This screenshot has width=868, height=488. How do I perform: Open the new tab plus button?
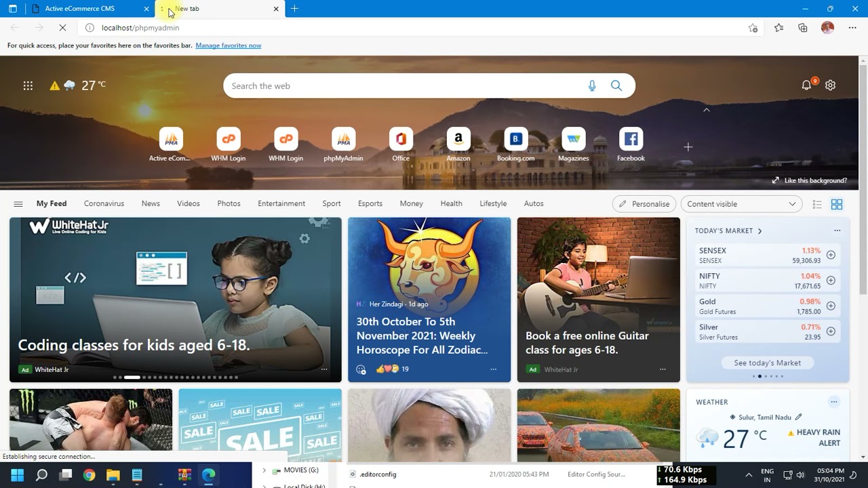pyautogui.click(x=294, y=9)
